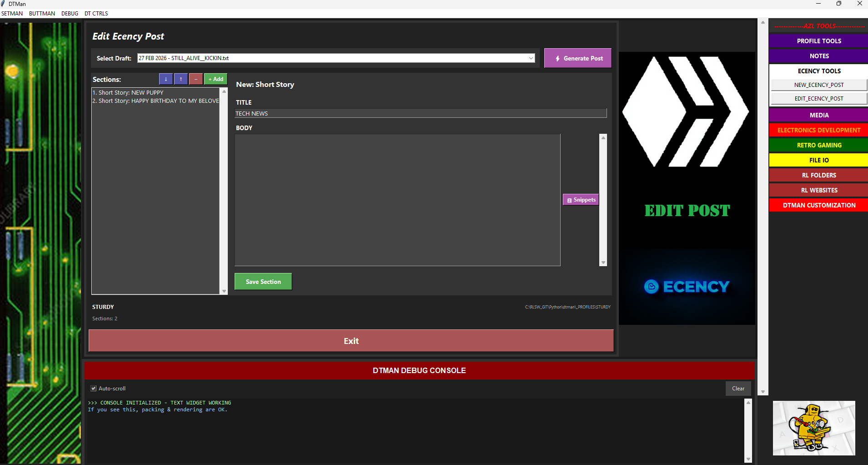Remove section using the red minus button
Viewport: 868px width, 465px height.
click(196, 79)
